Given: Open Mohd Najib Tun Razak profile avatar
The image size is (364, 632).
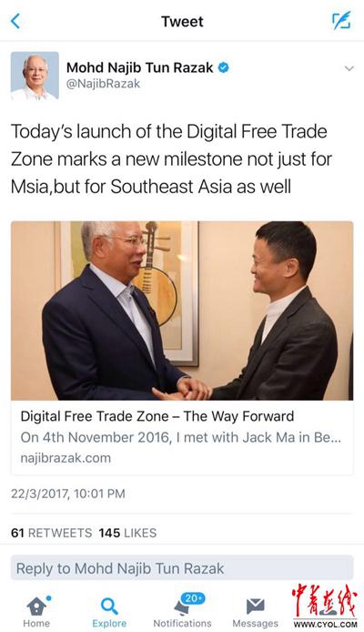Looking at the screenshot, I should click(x=35, y=76).
